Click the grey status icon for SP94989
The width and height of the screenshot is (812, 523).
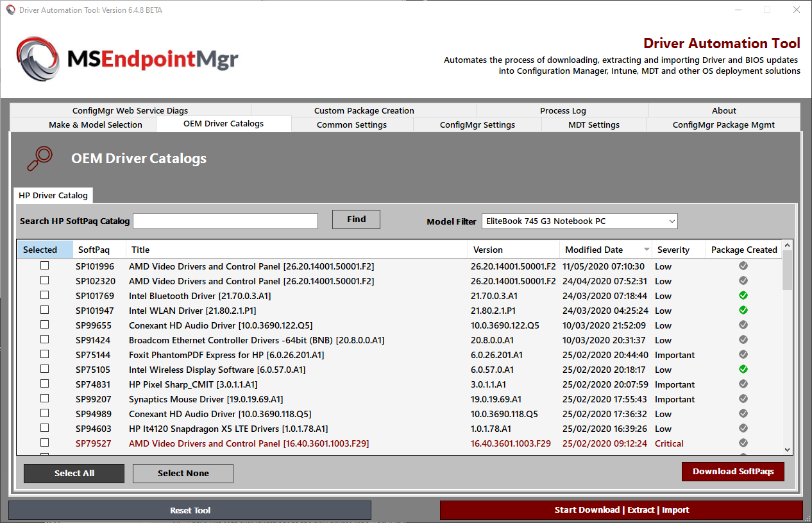[743, 413]
